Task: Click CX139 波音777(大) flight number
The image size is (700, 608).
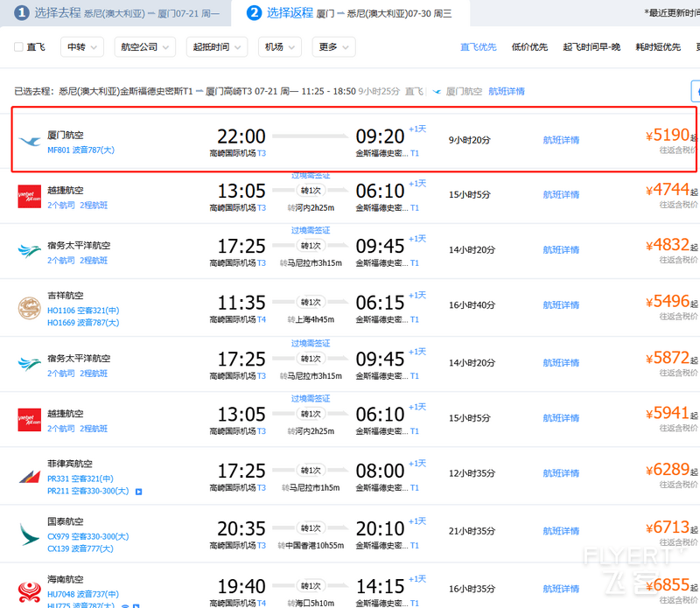Action: (80, 549)
